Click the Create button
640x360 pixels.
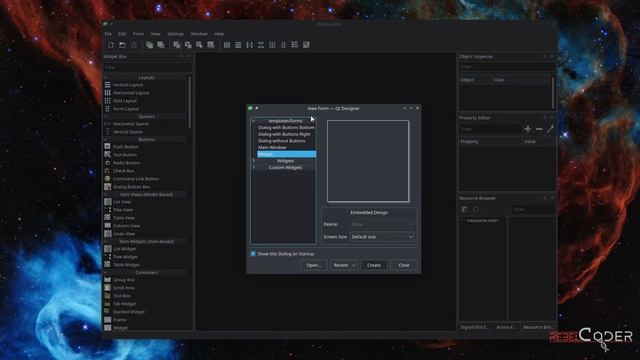pos(374,265)
